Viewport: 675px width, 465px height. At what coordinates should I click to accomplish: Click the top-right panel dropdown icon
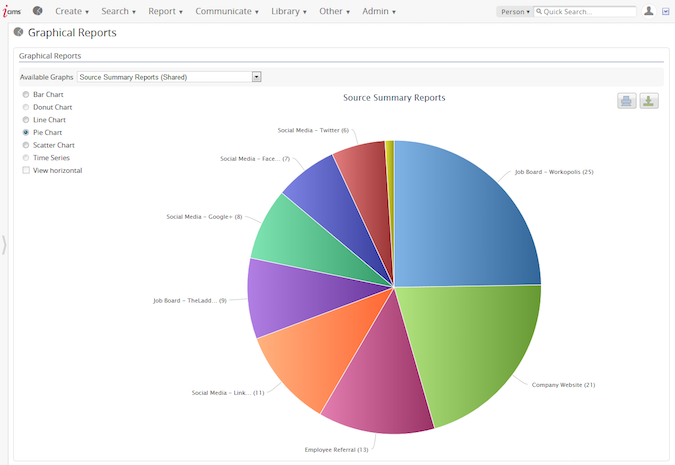666,11
